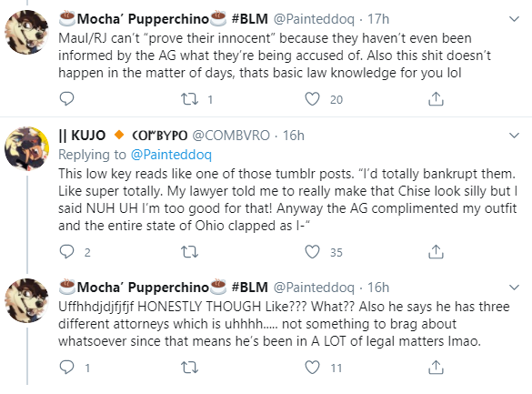
Task: Open the @Painteddoq mention link in reply
Action: [x=171, y=155]
